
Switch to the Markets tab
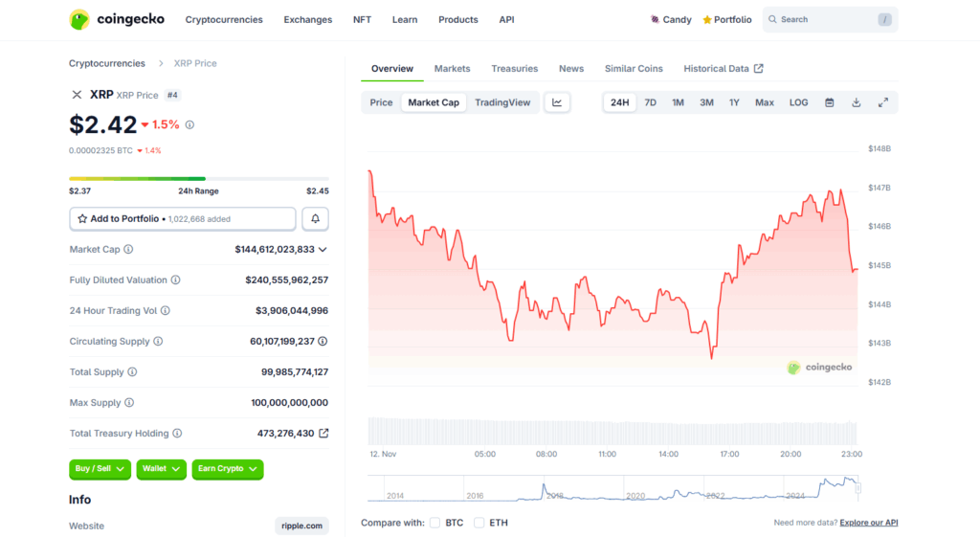(x=452, y=69)
